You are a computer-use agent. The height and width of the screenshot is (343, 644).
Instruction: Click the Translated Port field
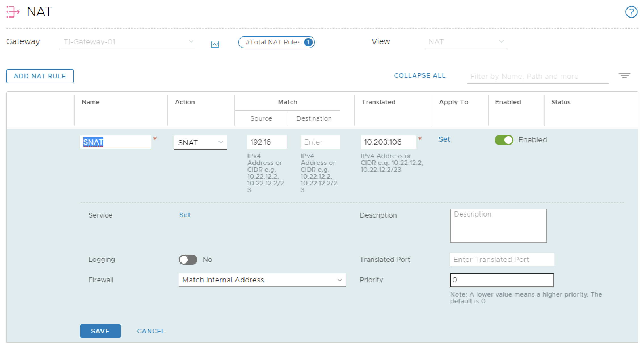(502, 260)
